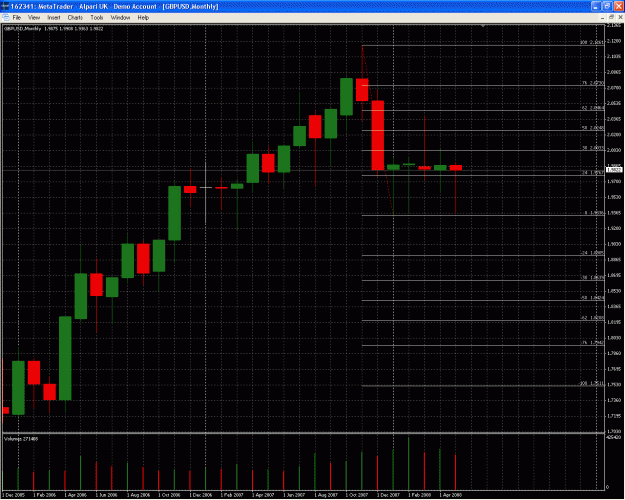Minimize the MetaTrader main window
The width and height of the screenshot is (625, 500).
coord(596,6)
